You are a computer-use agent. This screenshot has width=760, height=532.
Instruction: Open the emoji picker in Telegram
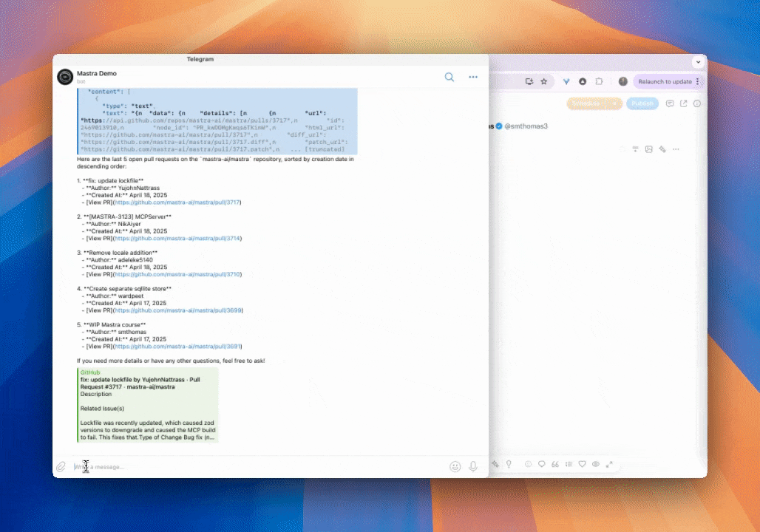pyautogui.click(x=453, y=466)
